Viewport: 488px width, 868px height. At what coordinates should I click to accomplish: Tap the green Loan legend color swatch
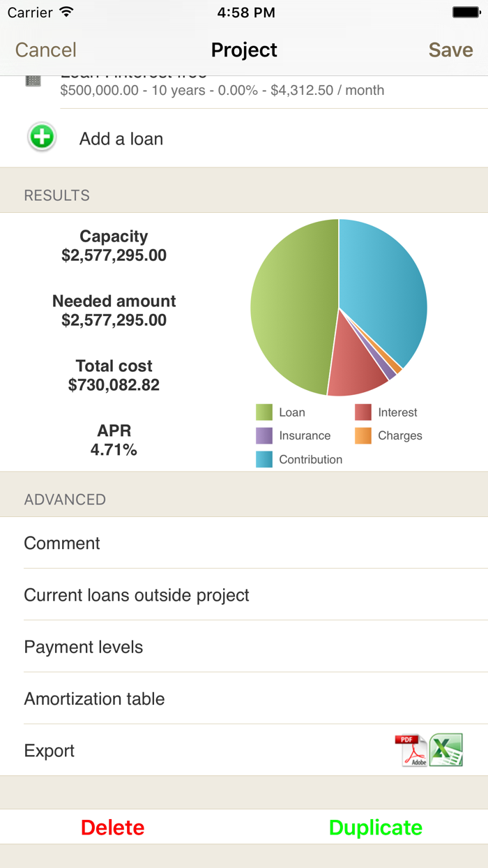[x=264, y=412]
